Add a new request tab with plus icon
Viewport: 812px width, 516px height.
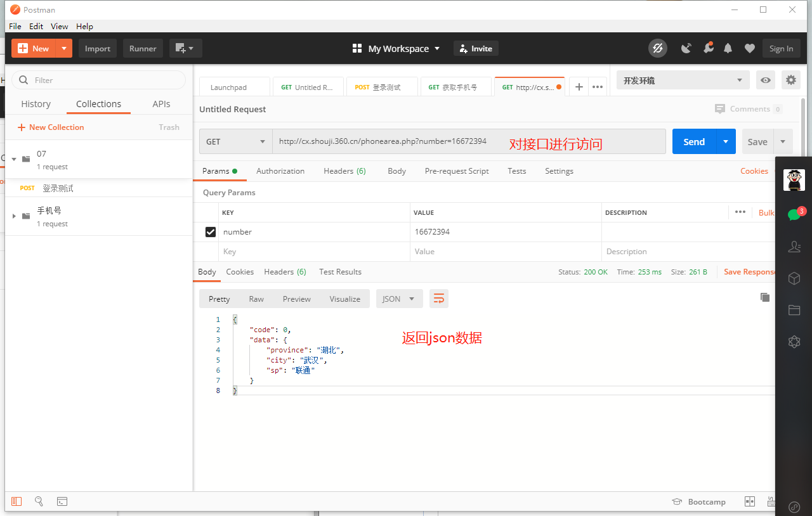tap(579, 87)
